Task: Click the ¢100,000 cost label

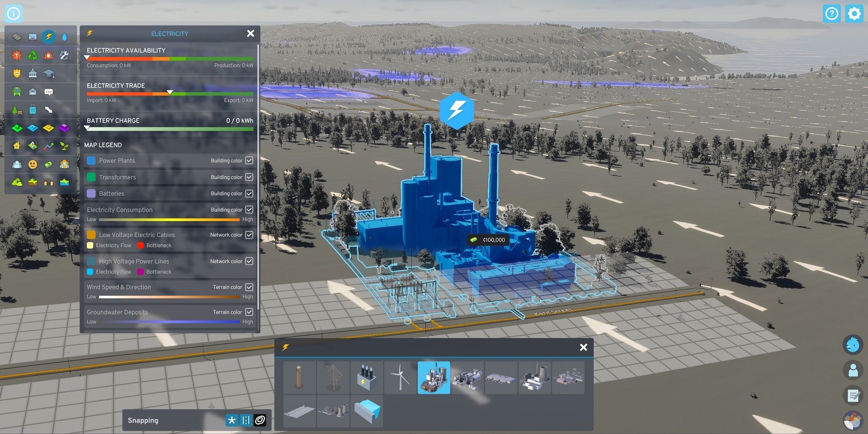Action: coord(488,240)
